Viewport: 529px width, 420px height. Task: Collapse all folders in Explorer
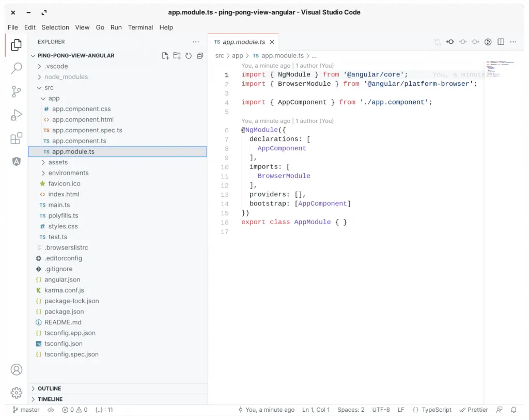[200, 56]
